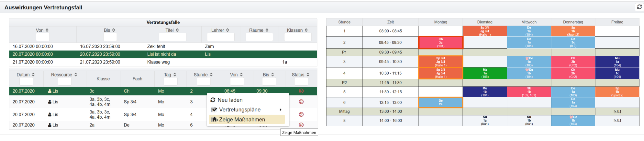Expand Vertretungspläne submenu arrow
Screen dimensions: 644x141
280,110
